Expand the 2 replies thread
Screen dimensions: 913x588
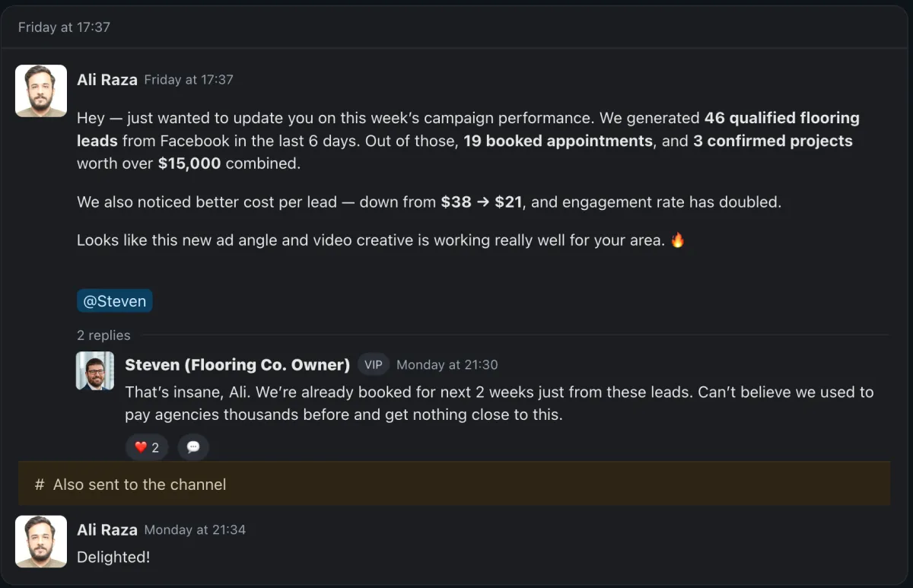tap(103, 335)
